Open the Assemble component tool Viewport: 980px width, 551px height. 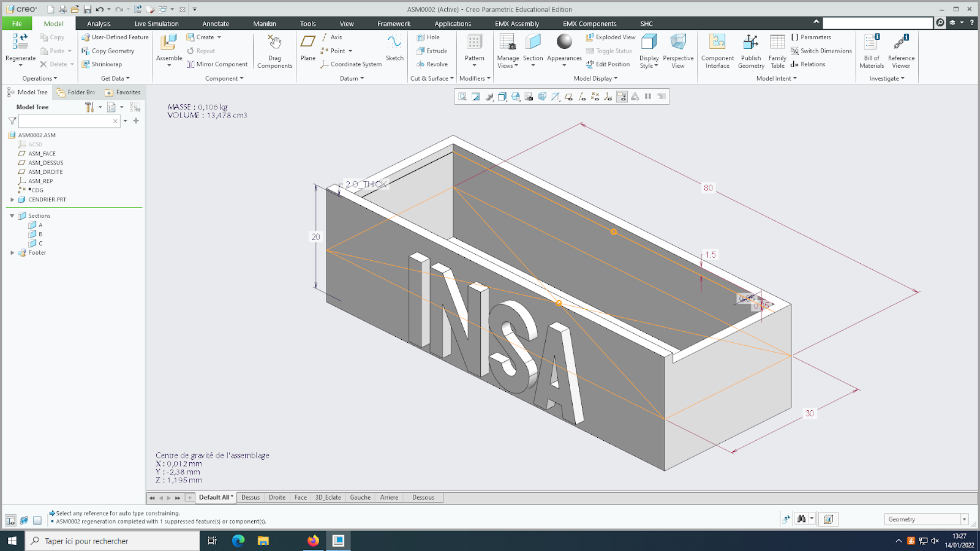(x=168, y=42)
